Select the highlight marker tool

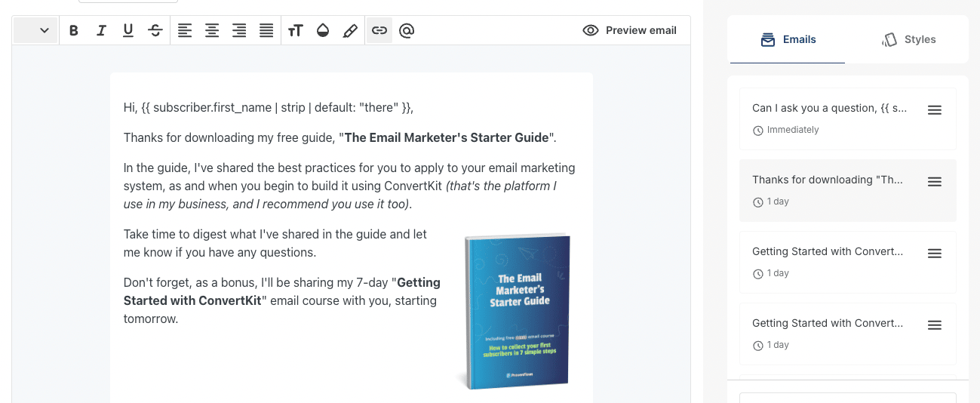pos(350,31)
